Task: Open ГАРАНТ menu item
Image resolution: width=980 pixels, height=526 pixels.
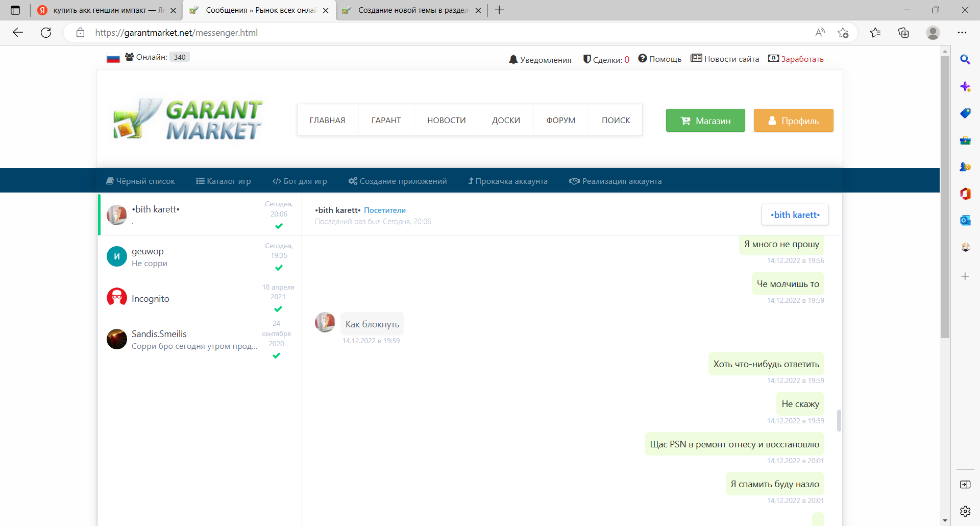Action: [386, 120]
